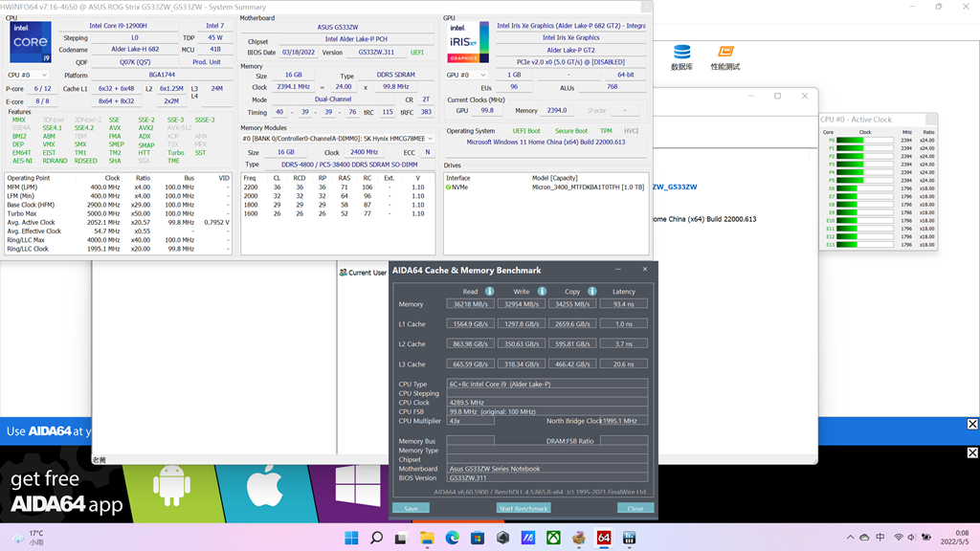Click the 'Avg. Active Clock' row
The image size is (980, 551).
click(x=118, y=222)
